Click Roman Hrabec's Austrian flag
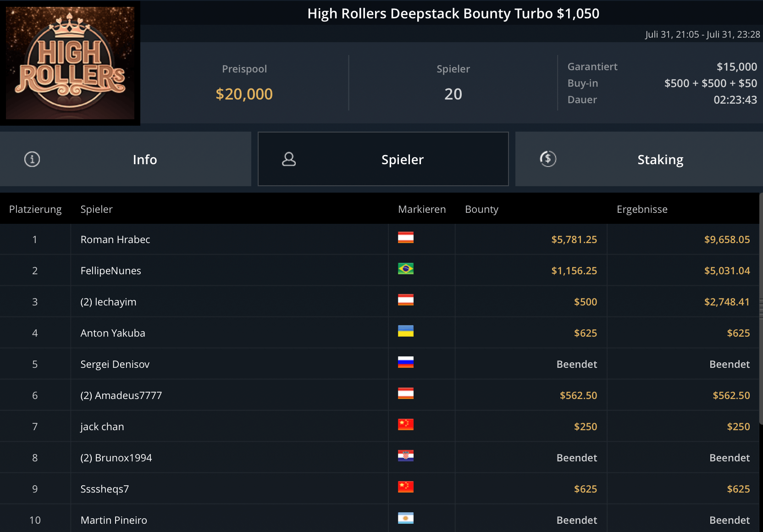Viewport: 763px width, 532px height. coord(405,238)
